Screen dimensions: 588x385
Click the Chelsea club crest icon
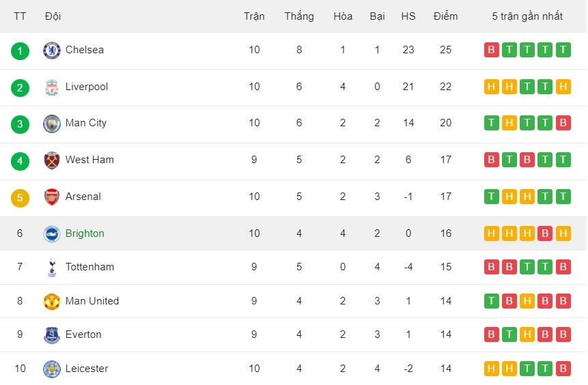tap(52, 51)
